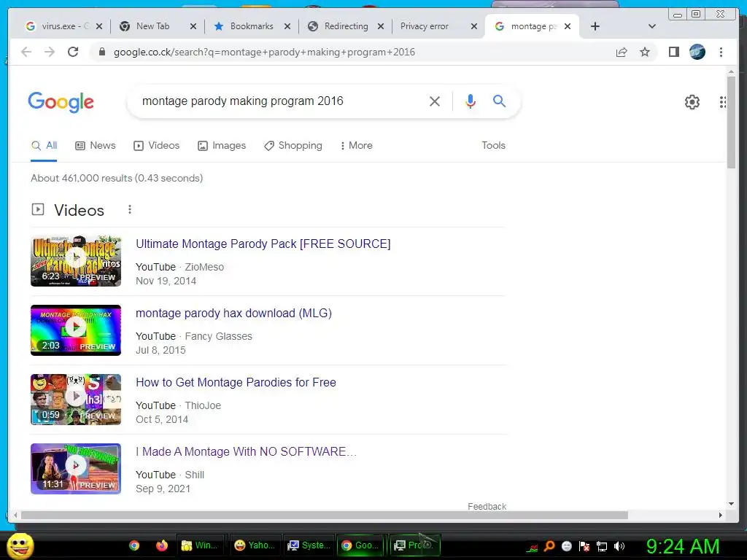Click the 9:24 AM clock
This screenshot has height=560, width=747.
click(x=683, y=547)
